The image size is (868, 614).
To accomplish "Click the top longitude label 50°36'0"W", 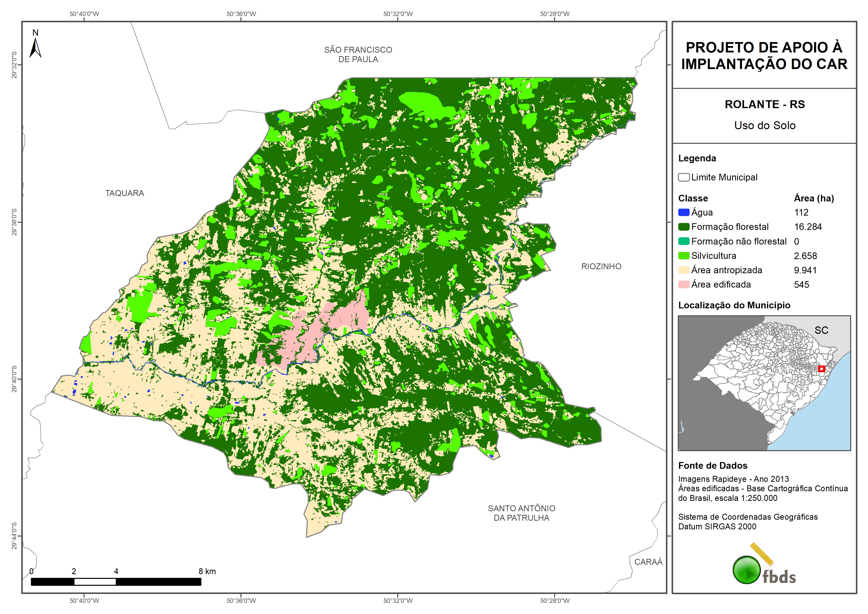I will [x=241, y=14].
